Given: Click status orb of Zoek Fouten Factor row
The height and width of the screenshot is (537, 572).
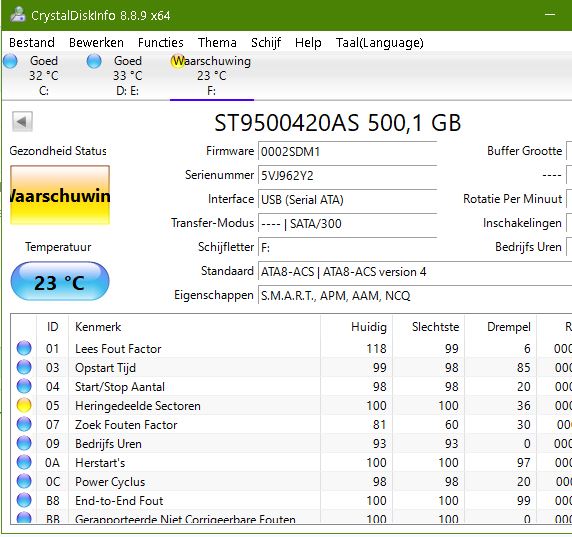Looking at the screenshot, I should coord(24,424).
